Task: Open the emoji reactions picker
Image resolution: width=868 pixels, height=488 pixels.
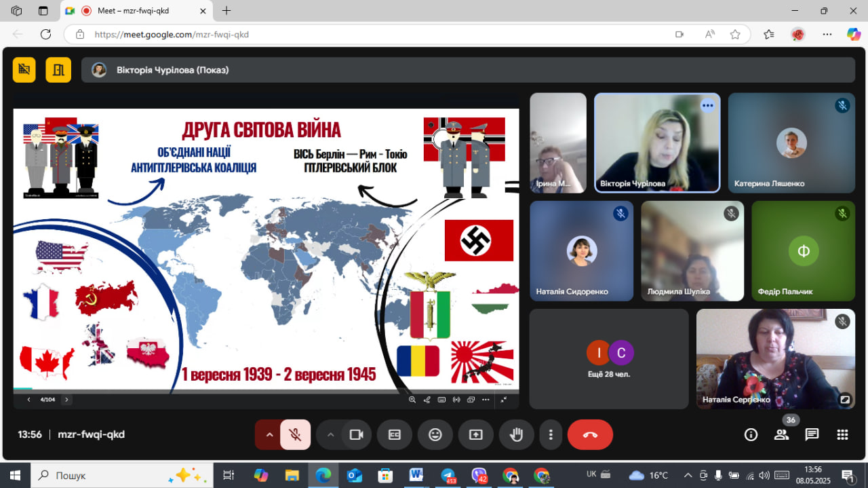Action: click(x=435, y=434)
